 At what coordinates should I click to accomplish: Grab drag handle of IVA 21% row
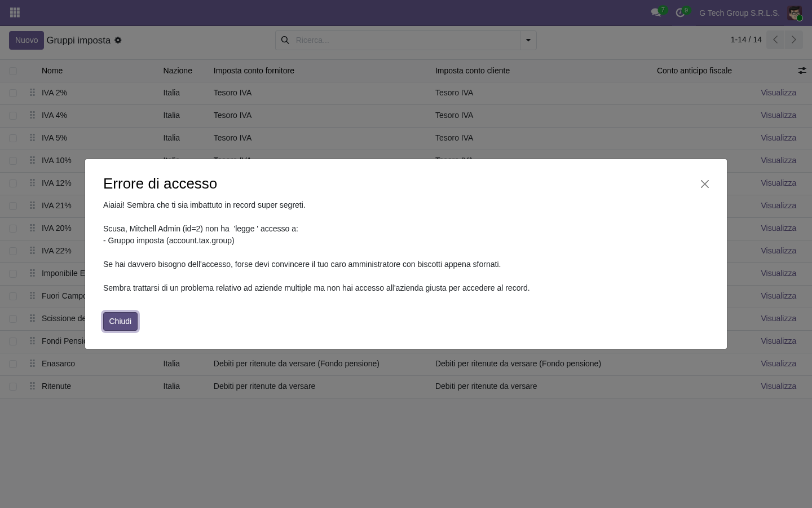pos(32,205)
